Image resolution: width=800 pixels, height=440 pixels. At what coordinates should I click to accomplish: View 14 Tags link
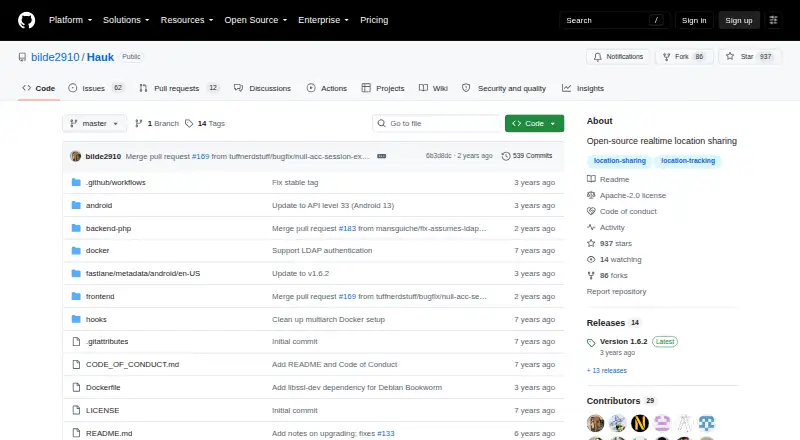point(205,124)
